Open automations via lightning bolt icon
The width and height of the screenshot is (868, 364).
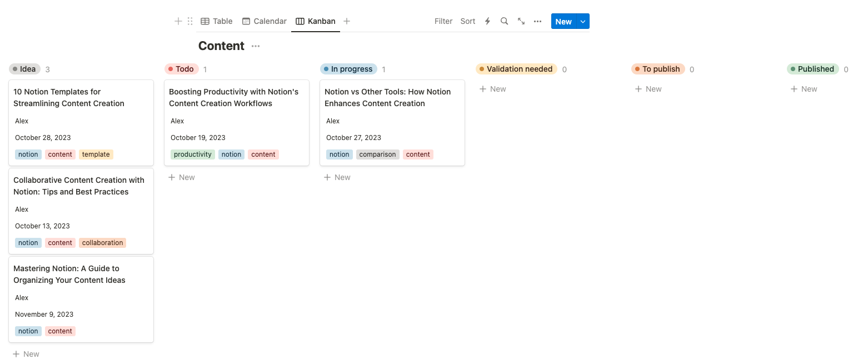pyautogui.click(x=487, y=21)
